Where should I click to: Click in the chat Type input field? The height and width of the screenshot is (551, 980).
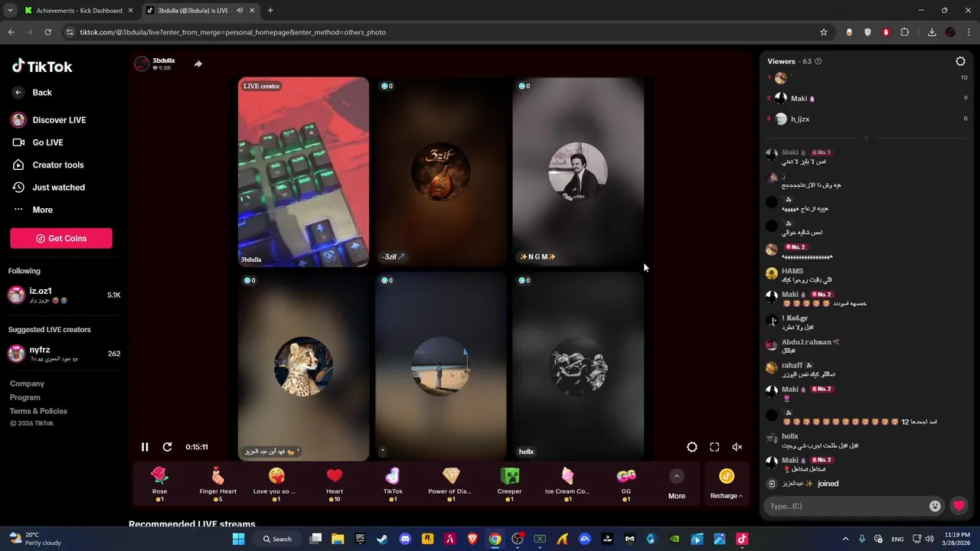846,506
